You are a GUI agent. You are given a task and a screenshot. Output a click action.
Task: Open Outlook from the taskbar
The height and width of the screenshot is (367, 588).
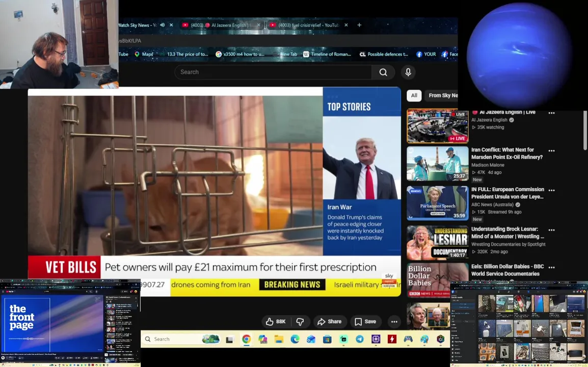pos(311,339)
